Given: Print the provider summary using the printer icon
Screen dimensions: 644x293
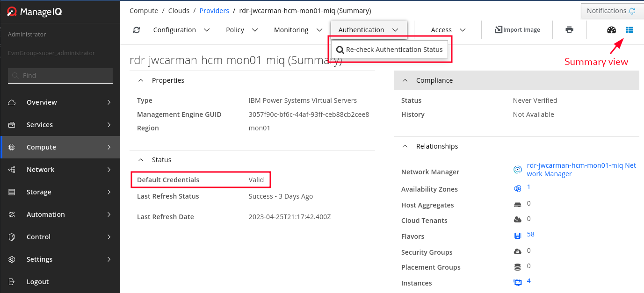Looking at the screenshot, I should pos(569,29).
